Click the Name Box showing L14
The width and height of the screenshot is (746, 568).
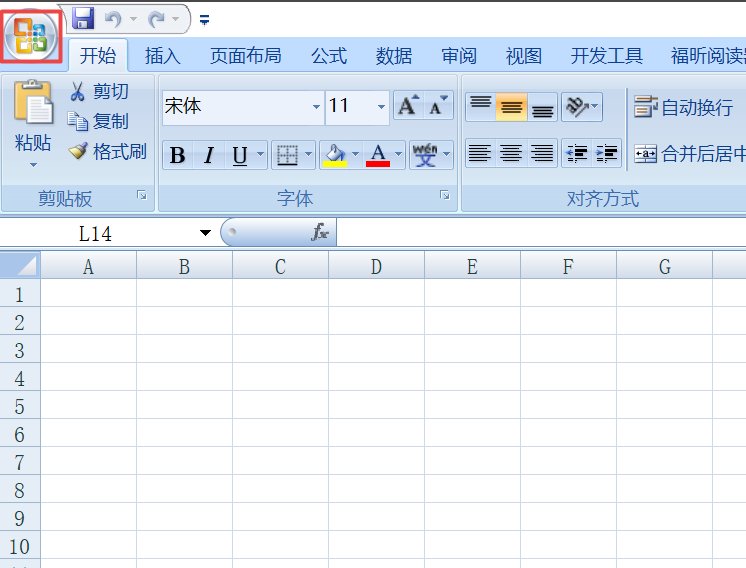click(x=95, y=234)
